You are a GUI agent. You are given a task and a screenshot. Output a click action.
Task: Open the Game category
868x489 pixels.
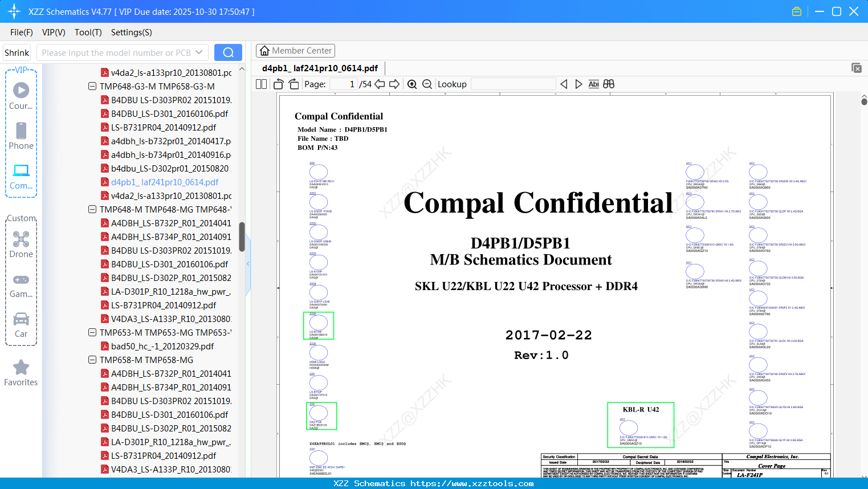pos(21,286)
